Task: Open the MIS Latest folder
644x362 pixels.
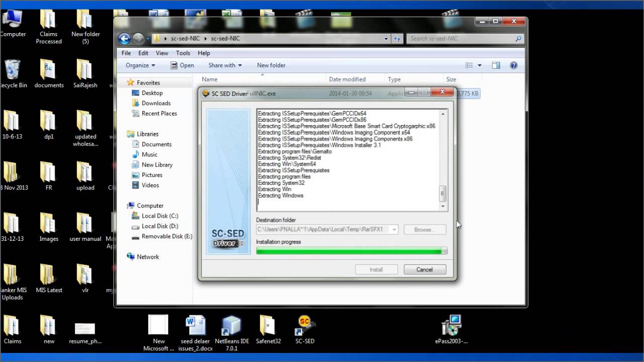Action: click(x=48, y=279)
